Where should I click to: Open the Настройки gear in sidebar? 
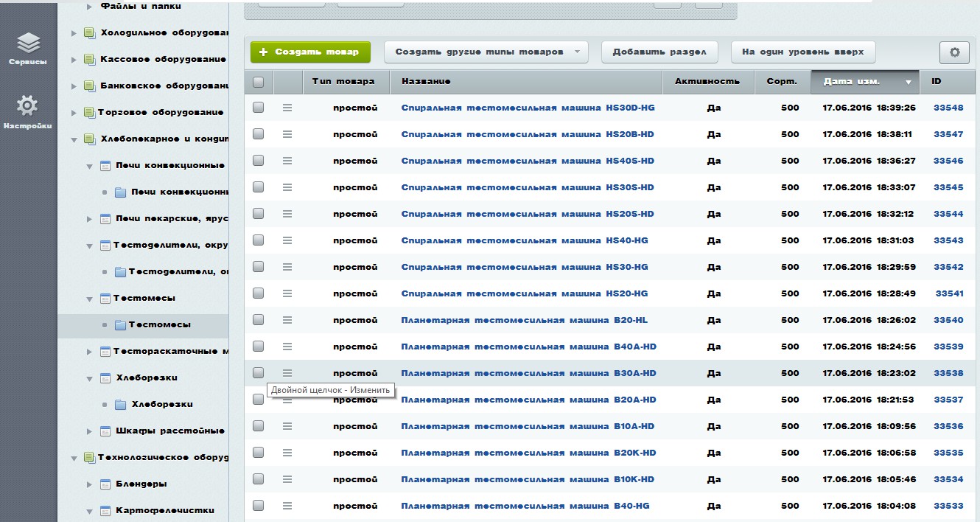tap(27, 112)
